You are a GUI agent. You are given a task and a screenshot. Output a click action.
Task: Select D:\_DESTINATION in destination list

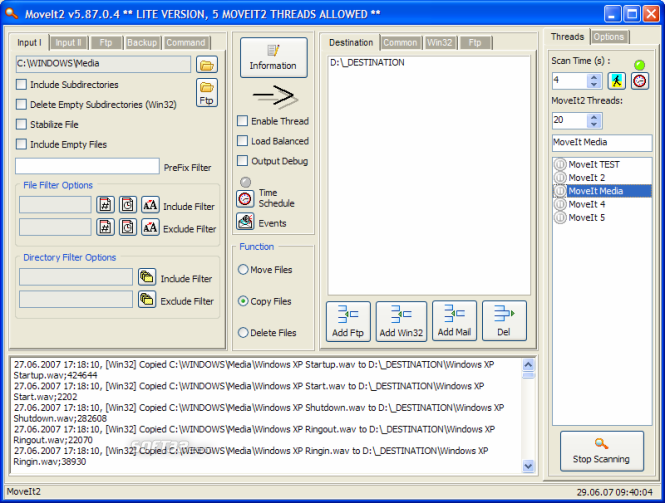tap(367, 63)
